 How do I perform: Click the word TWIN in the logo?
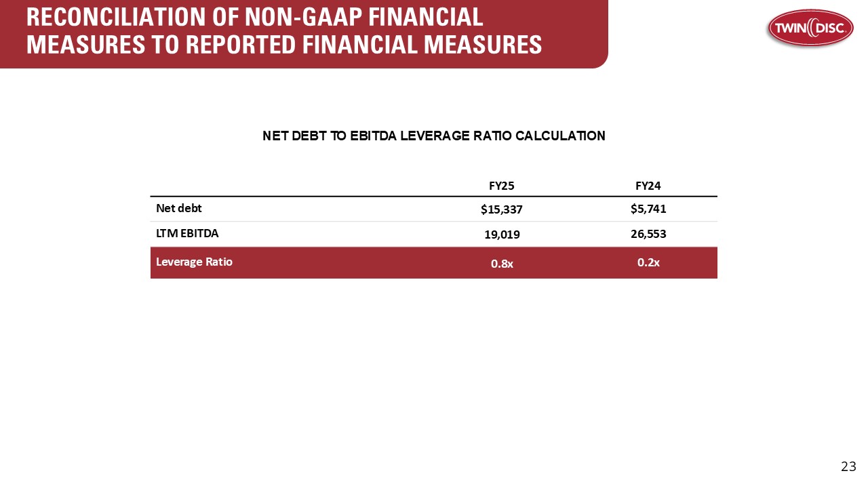(789, 28)
